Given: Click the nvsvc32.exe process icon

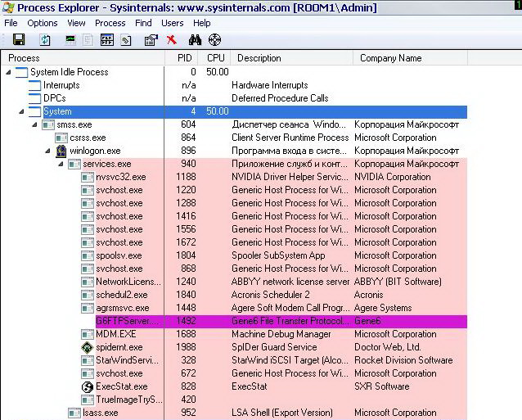Looking at the screenshot, I should 88,177.
